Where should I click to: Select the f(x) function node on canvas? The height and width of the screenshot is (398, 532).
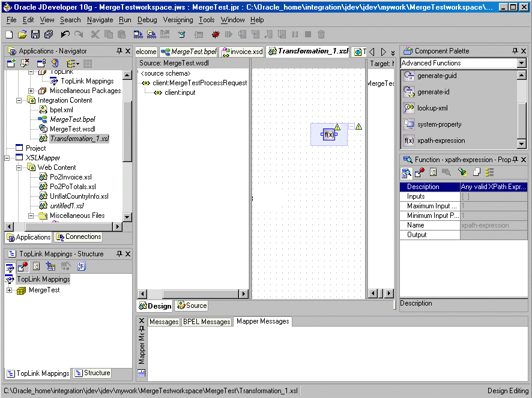pyautogui.click(x=329, y=134)
